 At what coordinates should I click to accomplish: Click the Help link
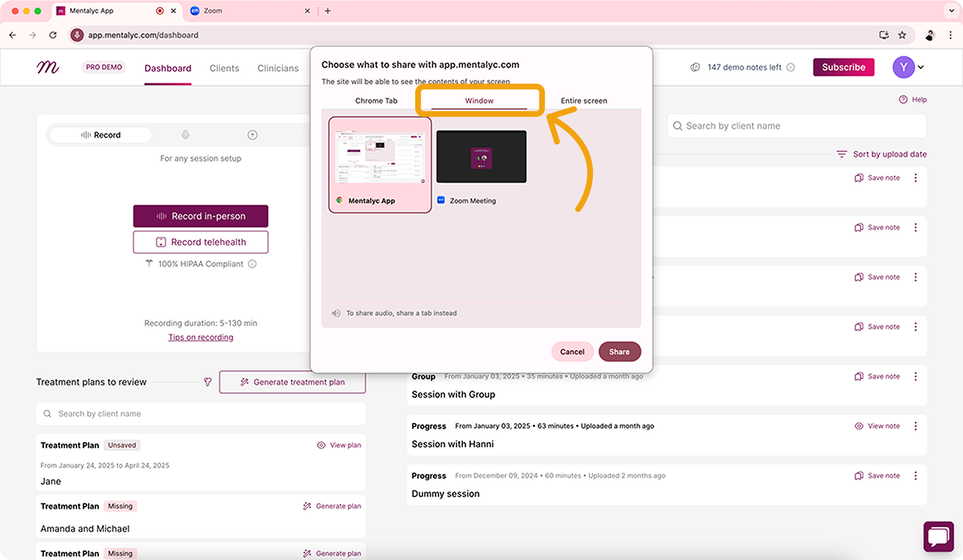click(919, 99)
